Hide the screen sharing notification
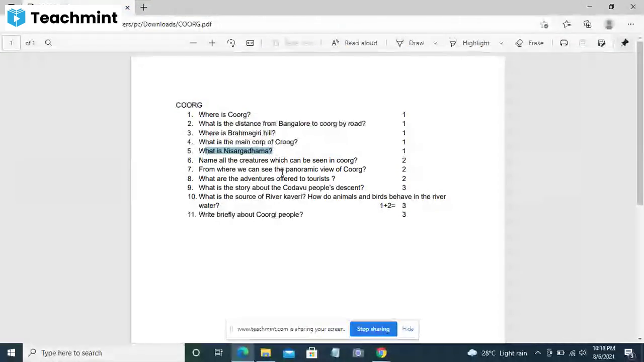This screenshot has width=644, height=362. click(x=408, y=329)
